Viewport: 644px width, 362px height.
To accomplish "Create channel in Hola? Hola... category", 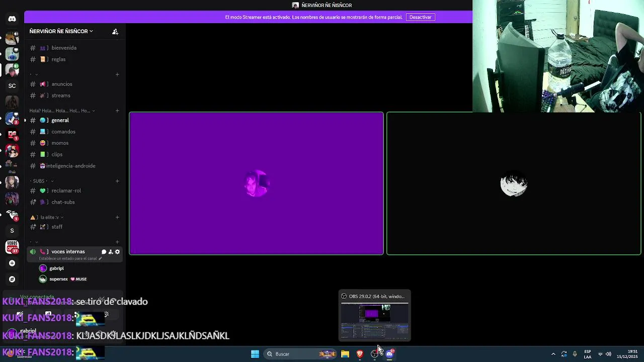I will point(117,111).
